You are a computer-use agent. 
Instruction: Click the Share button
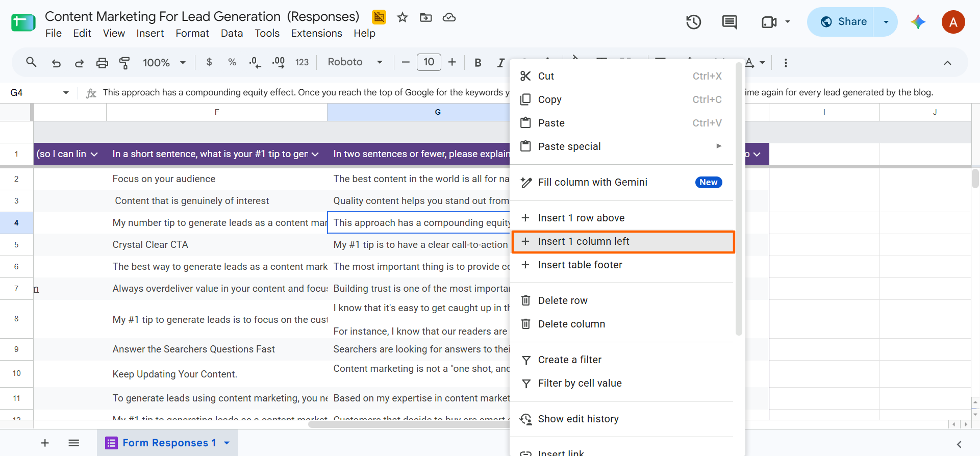coord(841,22)
